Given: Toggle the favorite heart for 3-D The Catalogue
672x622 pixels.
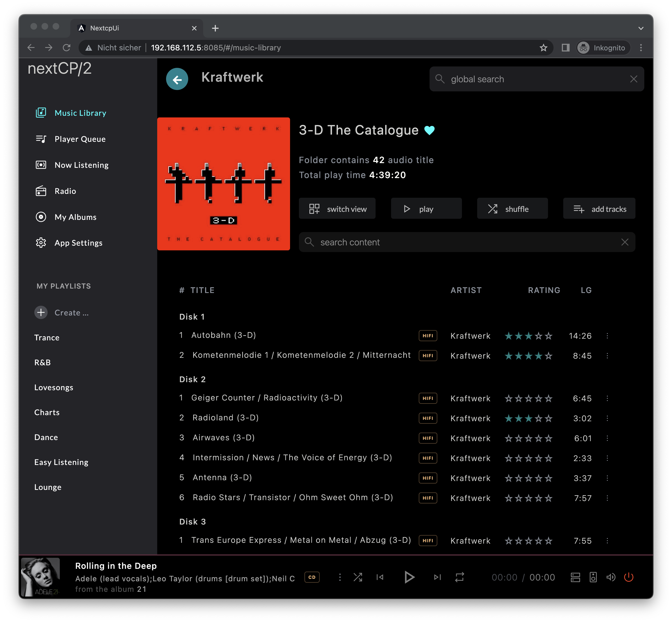Looking at the screenshot, I should [429, 130].
